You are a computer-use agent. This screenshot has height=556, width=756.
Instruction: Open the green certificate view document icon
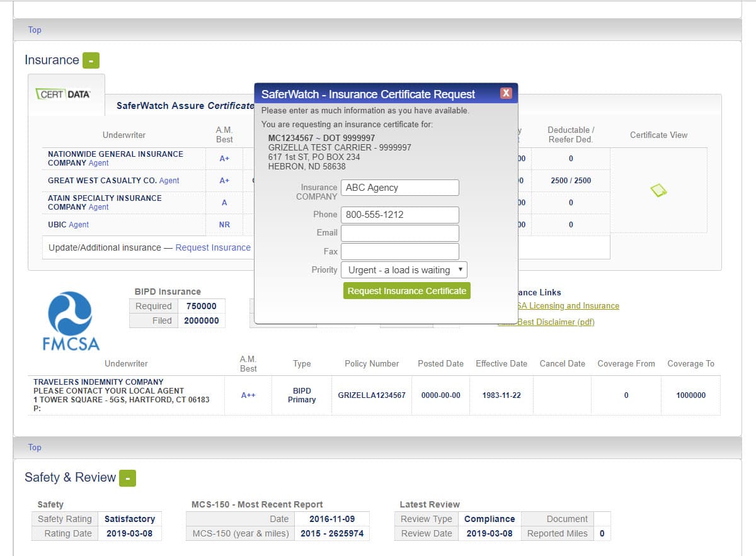click(658, 188)
